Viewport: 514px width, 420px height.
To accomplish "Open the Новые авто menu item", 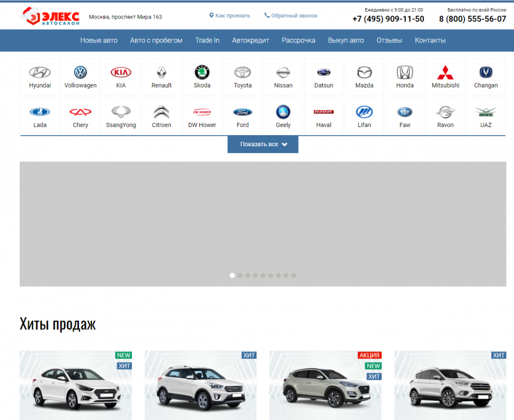I will (99, 40).
